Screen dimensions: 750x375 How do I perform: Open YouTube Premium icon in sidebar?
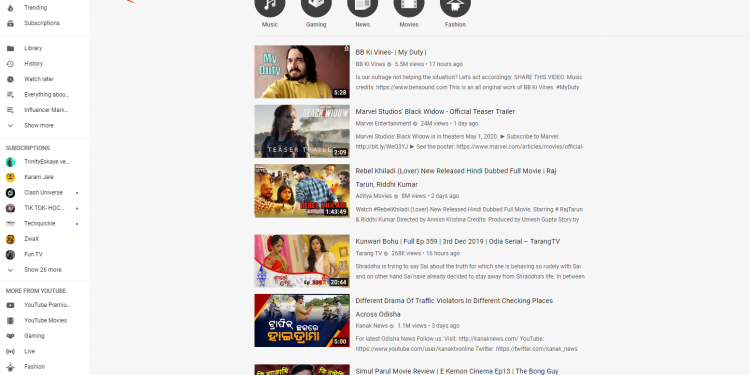tap(10, 305)
